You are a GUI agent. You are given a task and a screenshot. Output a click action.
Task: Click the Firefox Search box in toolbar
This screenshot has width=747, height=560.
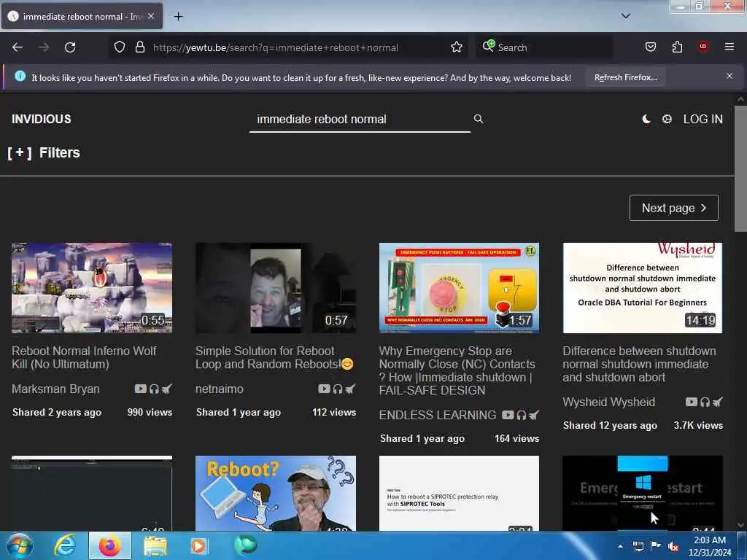click(544, 47)
